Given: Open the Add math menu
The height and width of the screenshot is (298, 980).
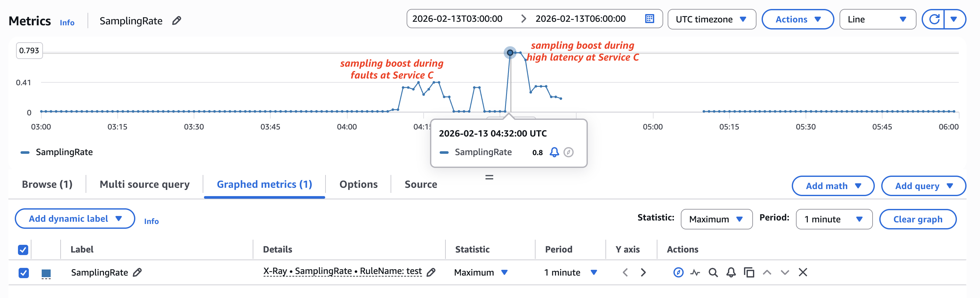Looking at the screenshot, I should pos(833,186).
